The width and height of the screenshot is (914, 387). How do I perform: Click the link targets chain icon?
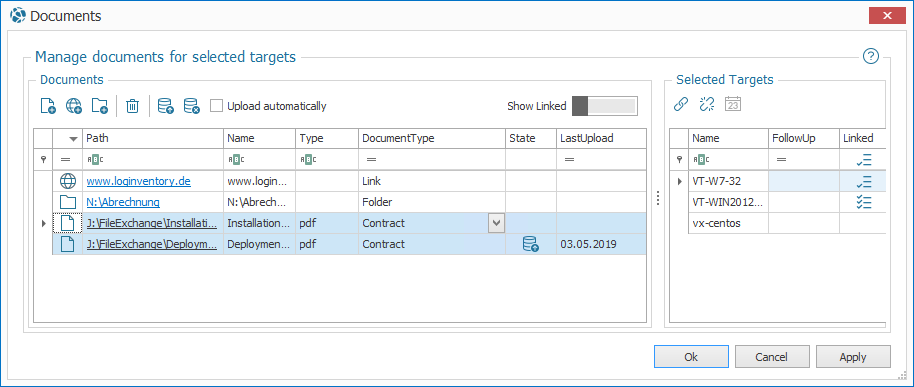click(681, 104)
